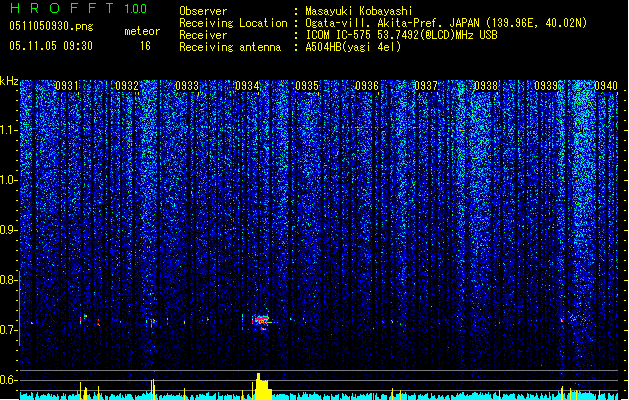
Task: Click the 0933 time marker
Action: pyautogui.click(x=187, y=86)
